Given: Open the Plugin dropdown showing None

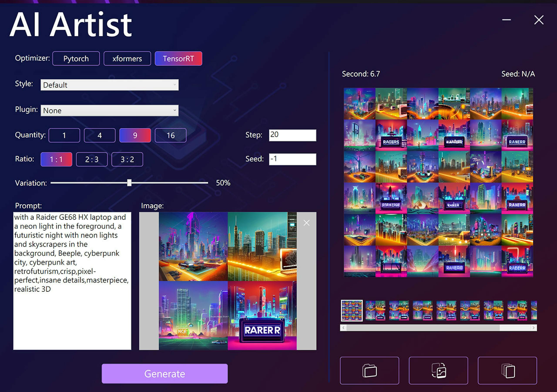Looking at the screenshot, I should point(110,110).
